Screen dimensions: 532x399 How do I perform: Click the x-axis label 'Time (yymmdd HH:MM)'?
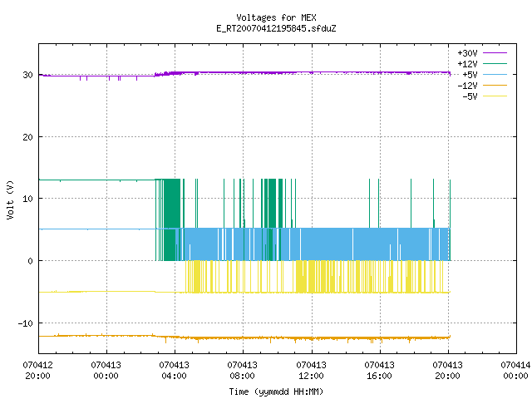[x=276, y=392]
